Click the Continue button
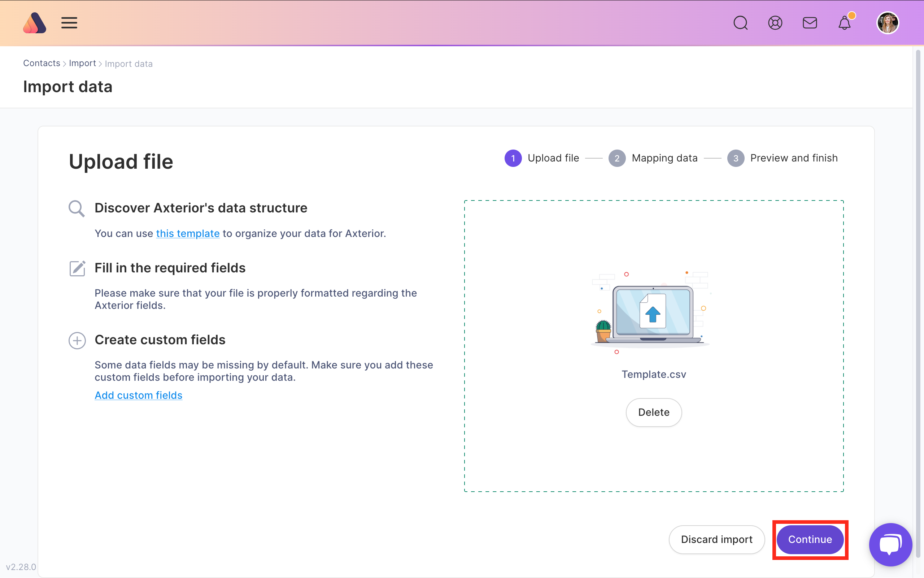 [x=810, y=539]
